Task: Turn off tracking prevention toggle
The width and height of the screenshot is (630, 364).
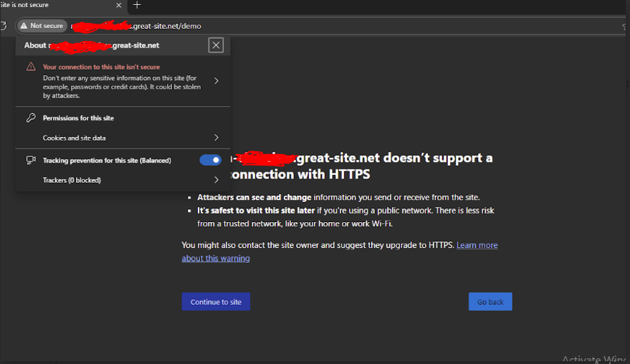Action: point(210,161)
